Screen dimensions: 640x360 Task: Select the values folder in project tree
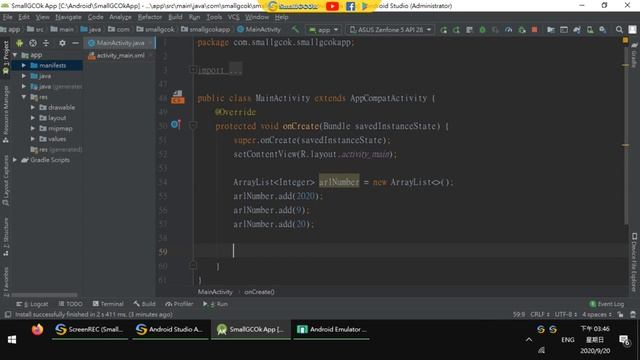(53, 139)
